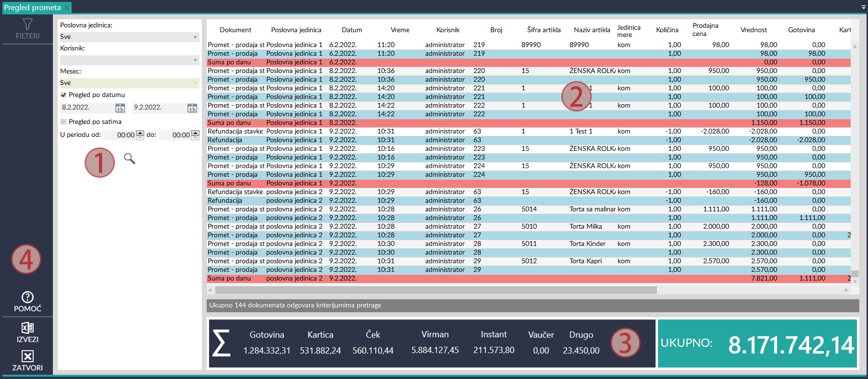Select row 'Torta Milka'
Viewport: 868px width, 379px height.
point(529,226)
